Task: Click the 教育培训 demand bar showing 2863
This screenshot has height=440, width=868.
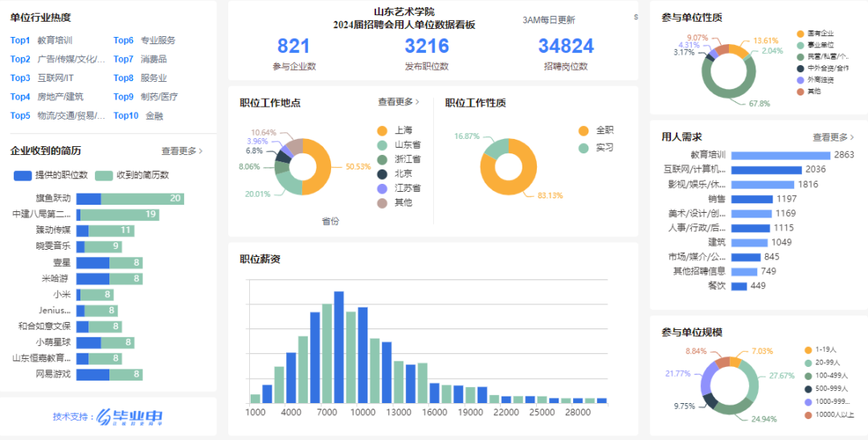Action: 780,155
